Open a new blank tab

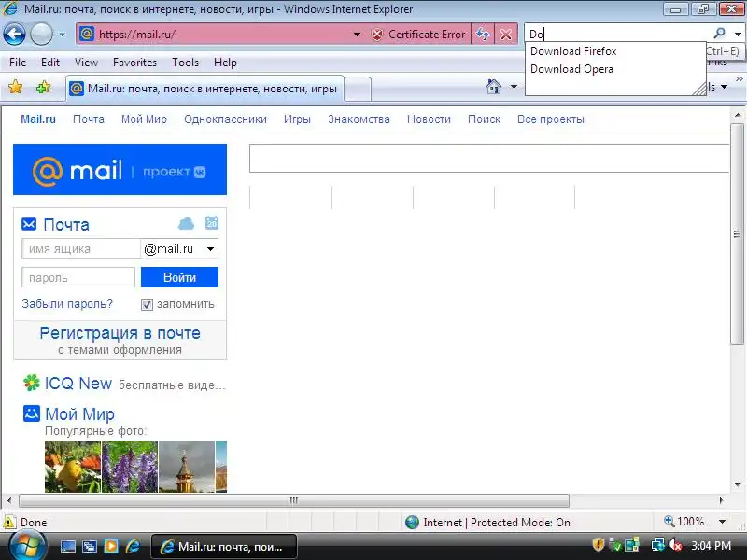(x=358, y=90)
